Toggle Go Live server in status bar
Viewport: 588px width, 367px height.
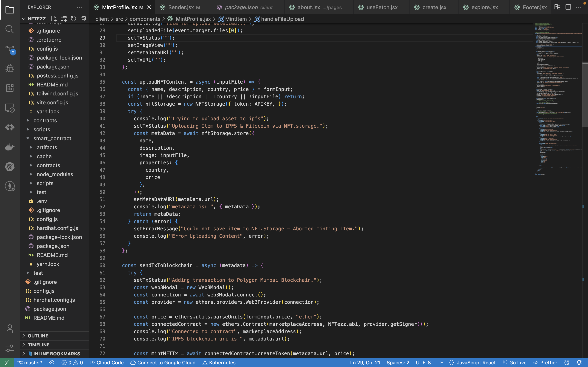(x=514, y=363)
